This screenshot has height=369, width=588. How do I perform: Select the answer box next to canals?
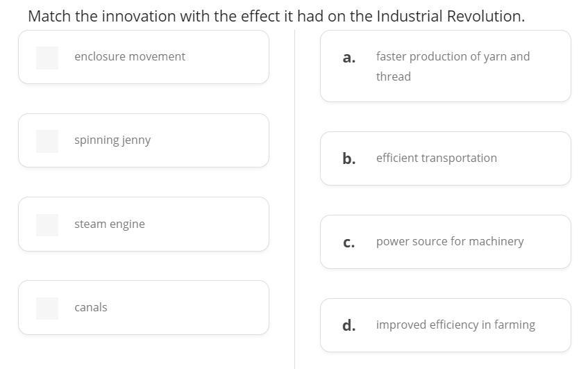[x=47, y=308]
